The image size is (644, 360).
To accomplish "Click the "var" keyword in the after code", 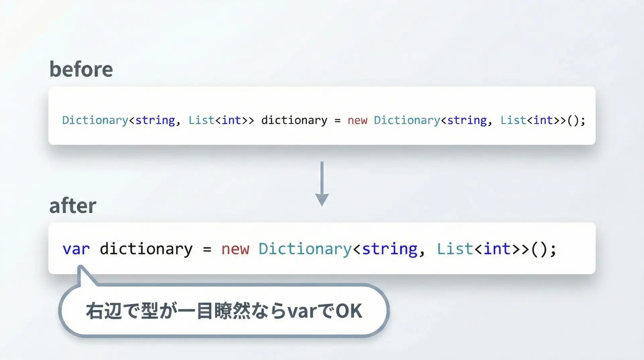I will 76,249.
